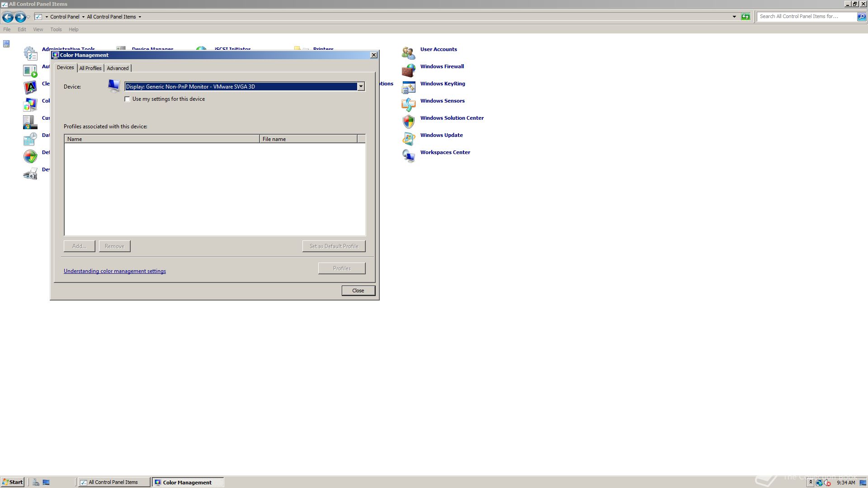
Task: Open the Color Management icon in Control Panel
Action: 30,105
